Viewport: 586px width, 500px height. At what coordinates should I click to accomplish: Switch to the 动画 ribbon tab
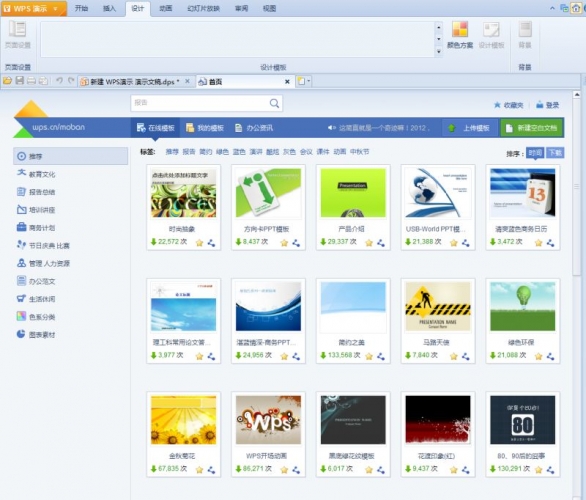166,8
